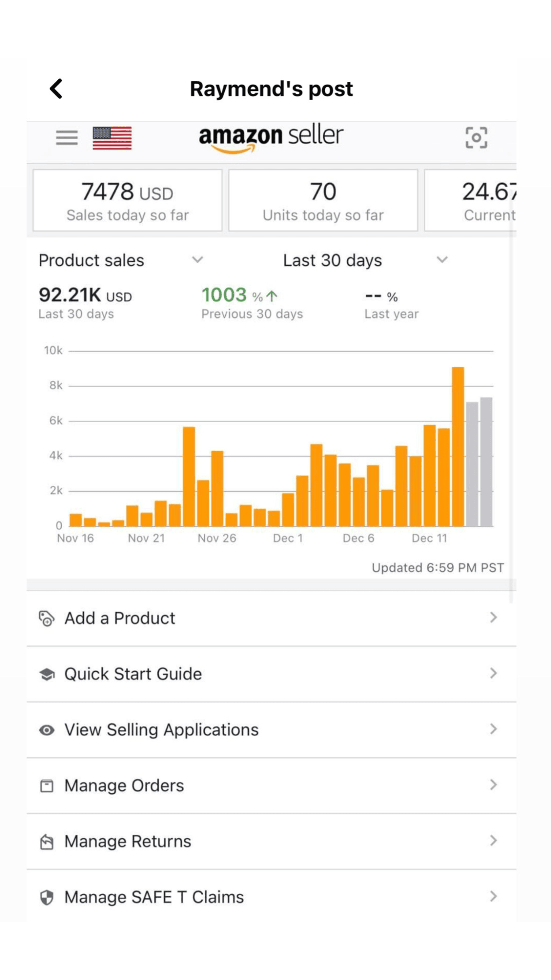551x980 pixels.
Task: Open Manage Returns menu item
Action: pyautogui.click(x=128, y=842)
